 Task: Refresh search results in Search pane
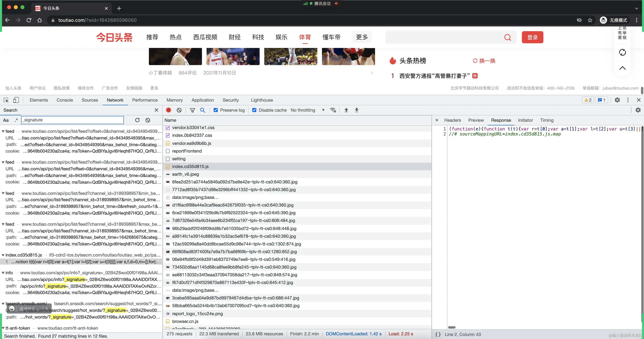click(137, 120)
